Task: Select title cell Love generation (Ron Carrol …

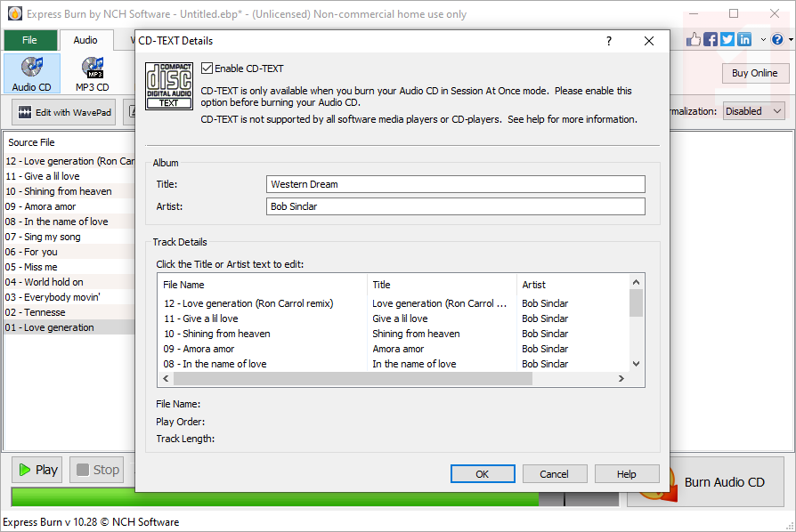Action: [x=439, y=303]
